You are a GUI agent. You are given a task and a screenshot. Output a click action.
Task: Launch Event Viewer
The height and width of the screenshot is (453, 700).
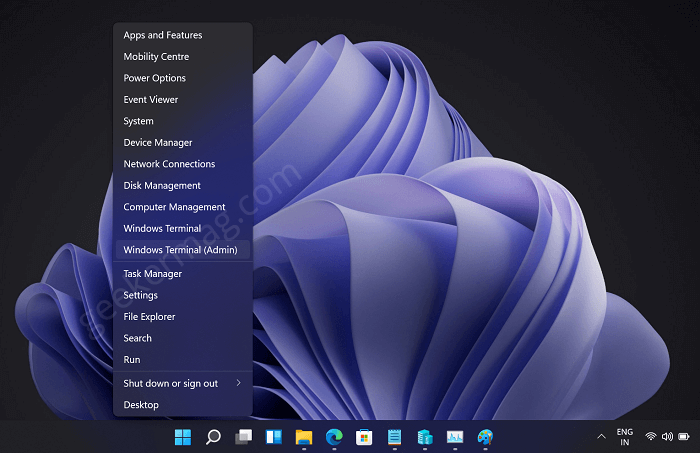[x=183, y=99]
